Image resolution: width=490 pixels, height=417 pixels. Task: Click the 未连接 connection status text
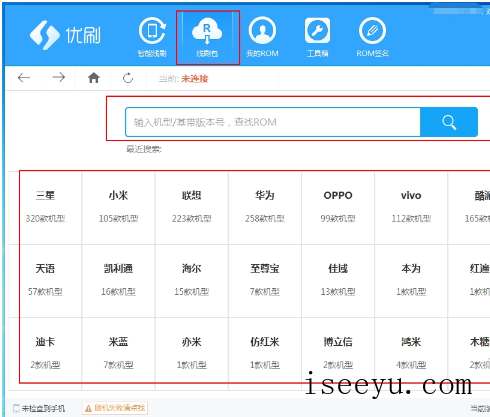pos(194,79)
